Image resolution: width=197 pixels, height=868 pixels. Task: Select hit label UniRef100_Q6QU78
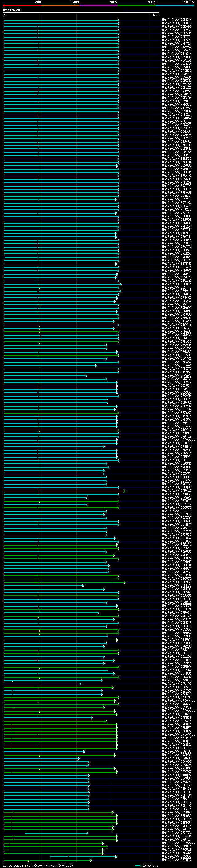click(x=177, y=507)
